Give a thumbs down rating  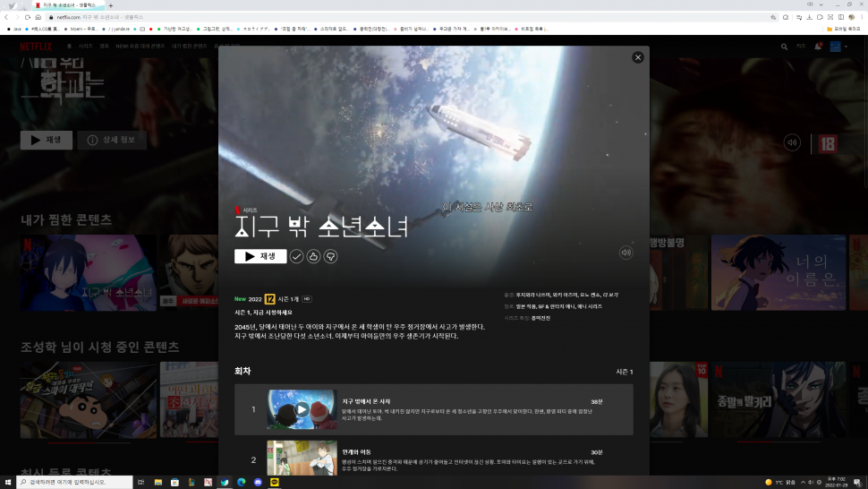pos(330,256)
